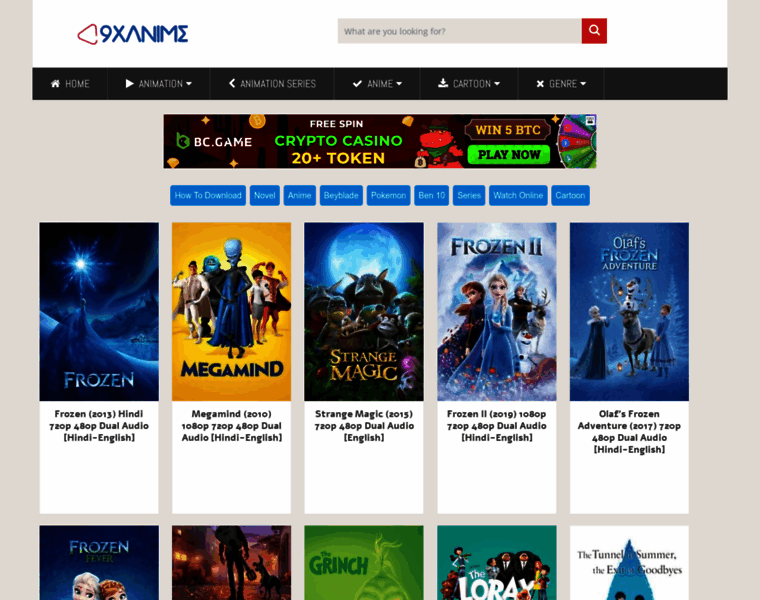760x600 pixels.
Task: Click the Play Now button in the ad banner
Action: pyautogui.click(x=508, y=155)
